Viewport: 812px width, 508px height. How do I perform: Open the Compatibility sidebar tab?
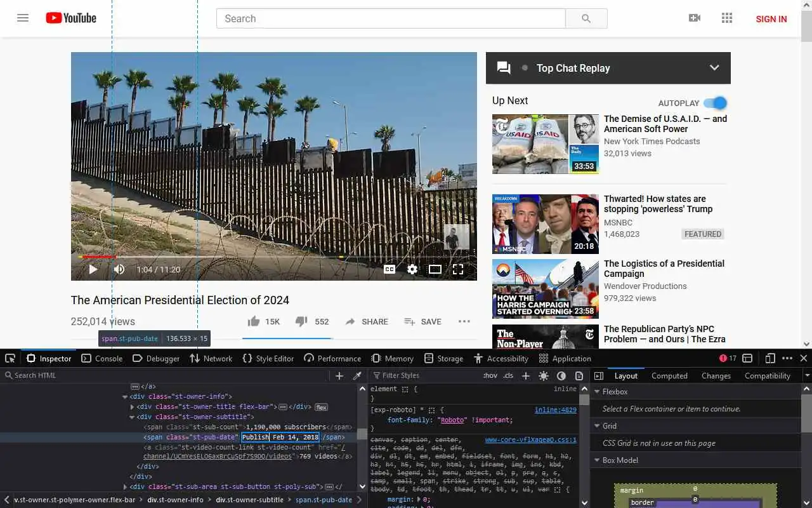pyautogui.click(x=768, y=375)
